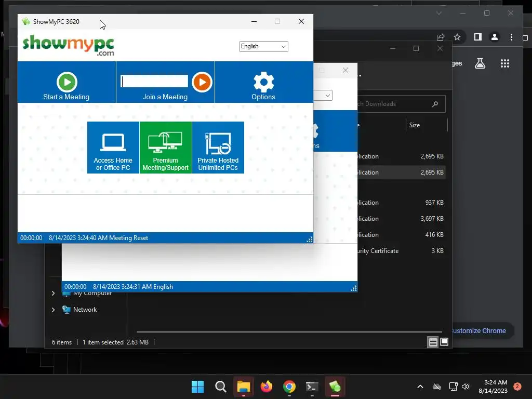Click the 6 items status text
The width and height of the screenshot is (532, 399).
62,342
